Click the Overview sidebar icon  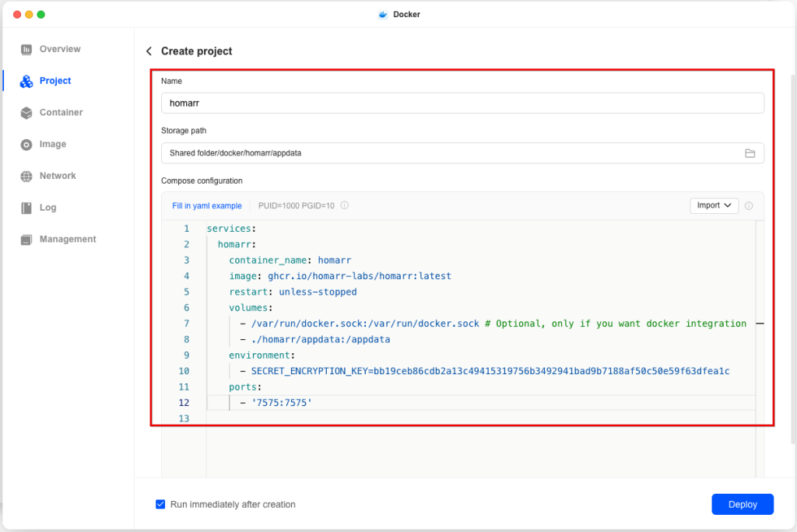point(26,50)
